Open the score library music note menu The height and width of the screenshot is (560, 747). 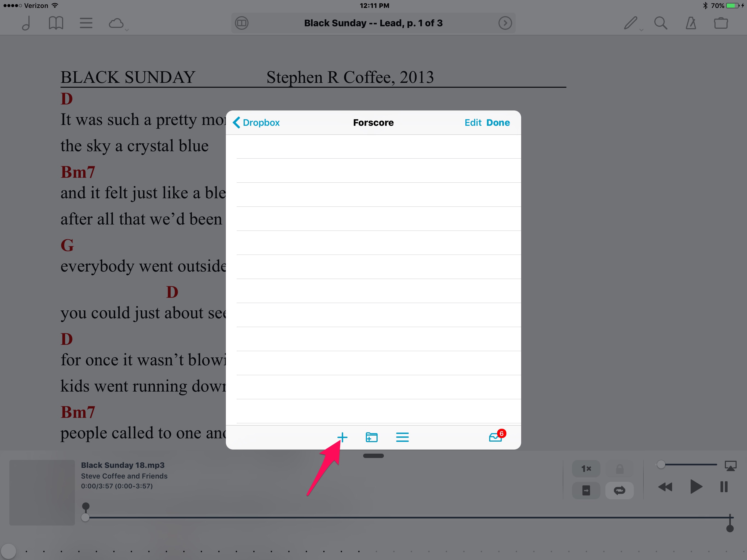point(26,23)
